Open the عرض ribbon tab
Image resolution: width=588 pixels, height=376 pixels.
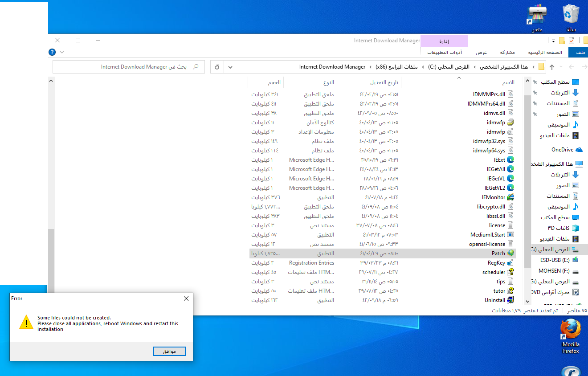coord(482,53)
